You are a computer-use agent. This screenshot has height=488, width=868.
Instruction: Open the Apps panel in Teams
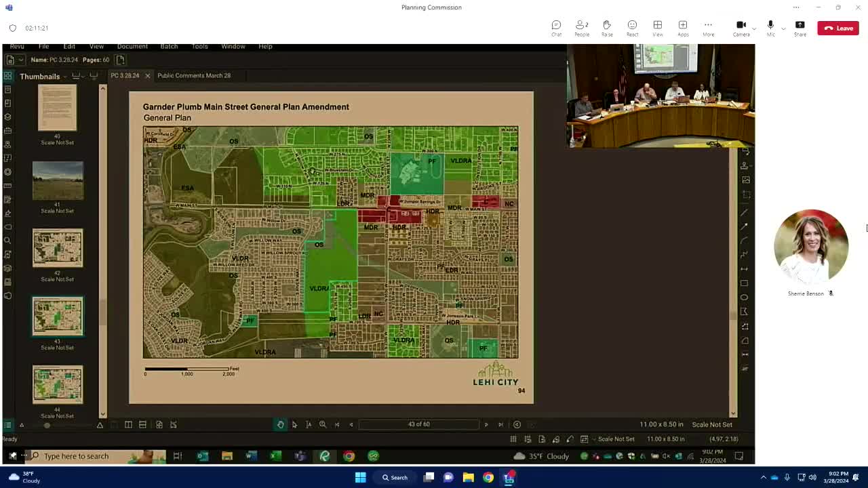click(x=683, y=28)
